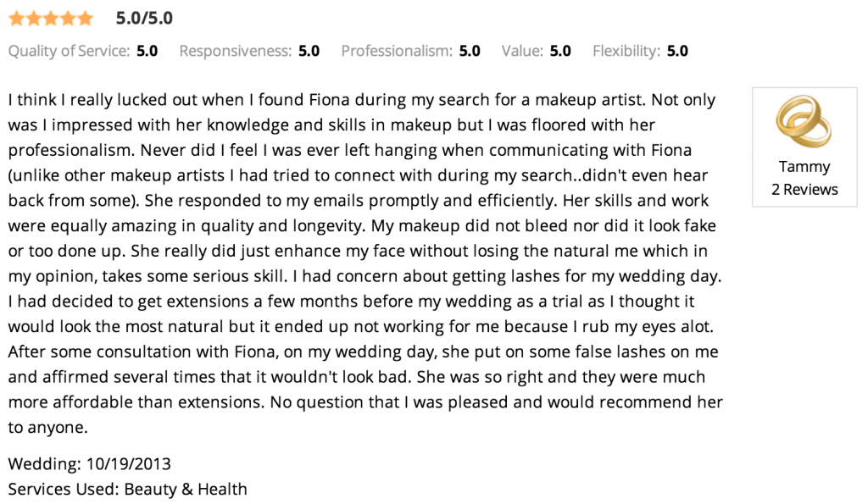The image size is (868, 504).
Task: Click the wedding rings avatar icon
Action: click(804, 121)
